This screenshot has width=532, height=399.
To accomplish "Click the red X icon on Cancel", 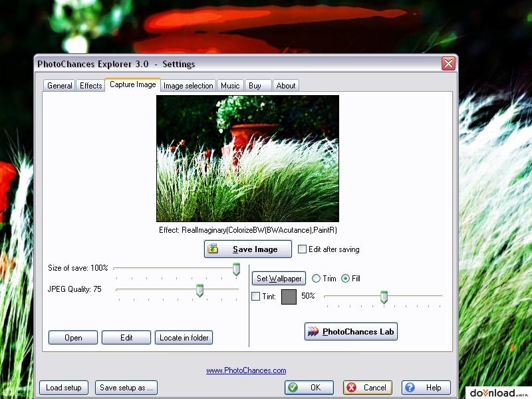I will [352, 388].
